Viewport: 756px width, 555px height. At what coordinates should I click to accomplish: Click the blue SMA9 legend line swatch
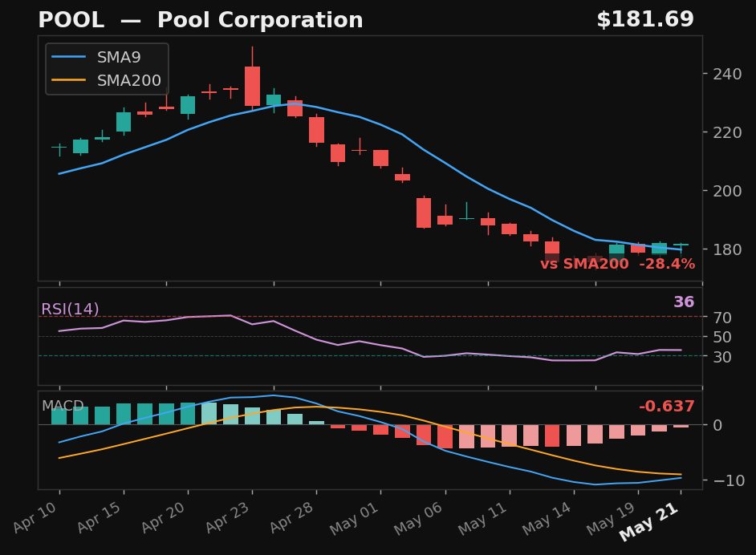point(68,57)
